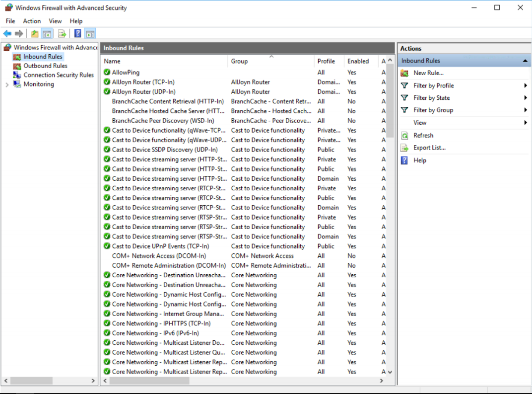
Task: Click the rules list horizontal scrollbar thumb
Action: (x=149, y=381)
